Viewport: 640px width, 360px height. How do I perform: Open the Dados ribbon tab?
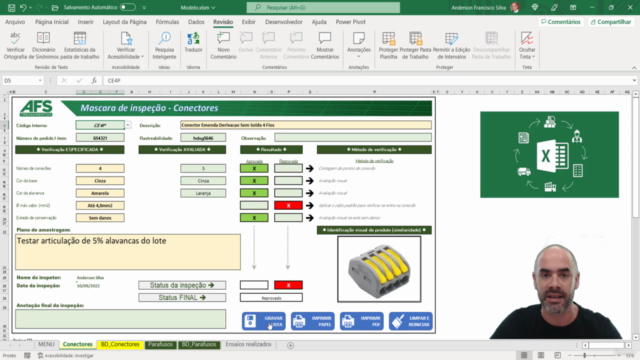click(196, 22)
